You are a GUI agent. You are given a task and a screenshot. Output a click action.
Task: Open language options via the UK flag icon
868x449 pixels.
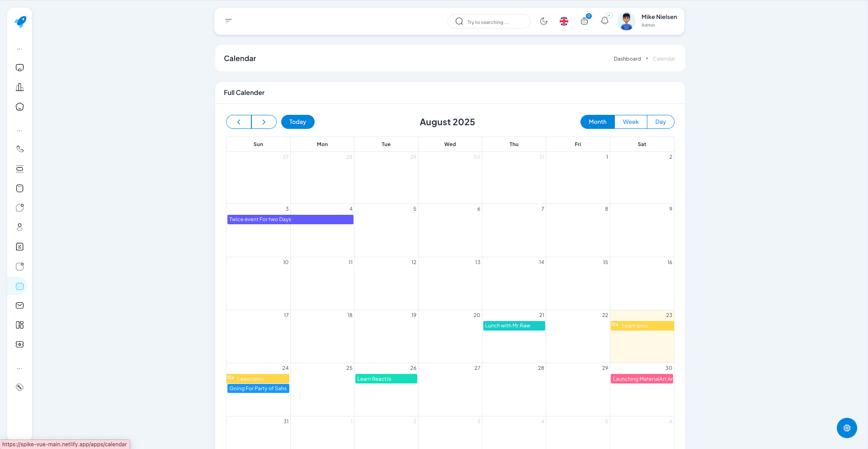pos(564,21)
